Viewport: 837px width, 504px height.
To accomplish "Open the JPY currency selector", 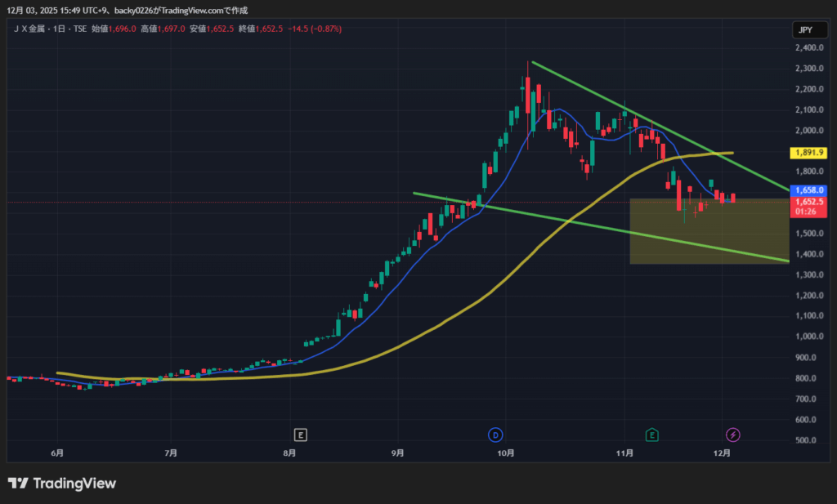I will (x=804, y=30).
